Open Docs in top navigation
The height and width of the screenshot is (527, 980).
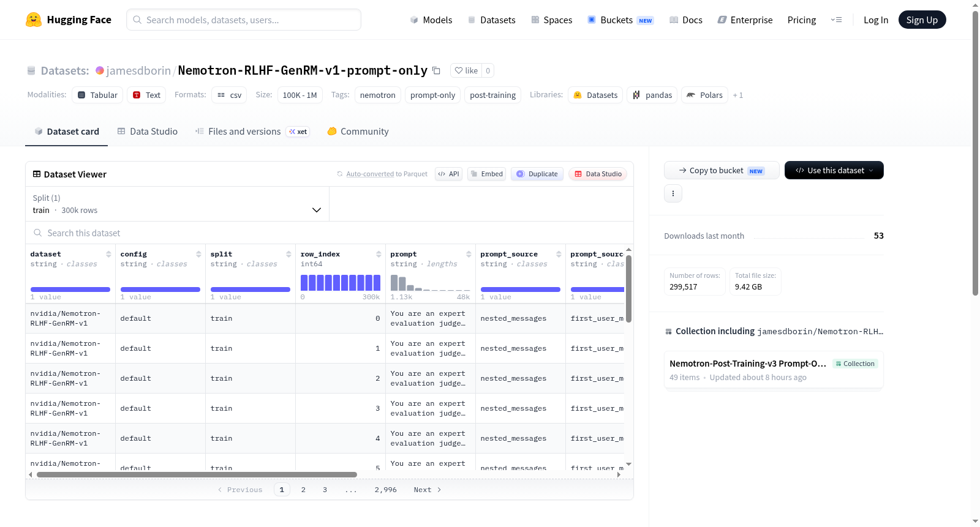tap(686, 20)
